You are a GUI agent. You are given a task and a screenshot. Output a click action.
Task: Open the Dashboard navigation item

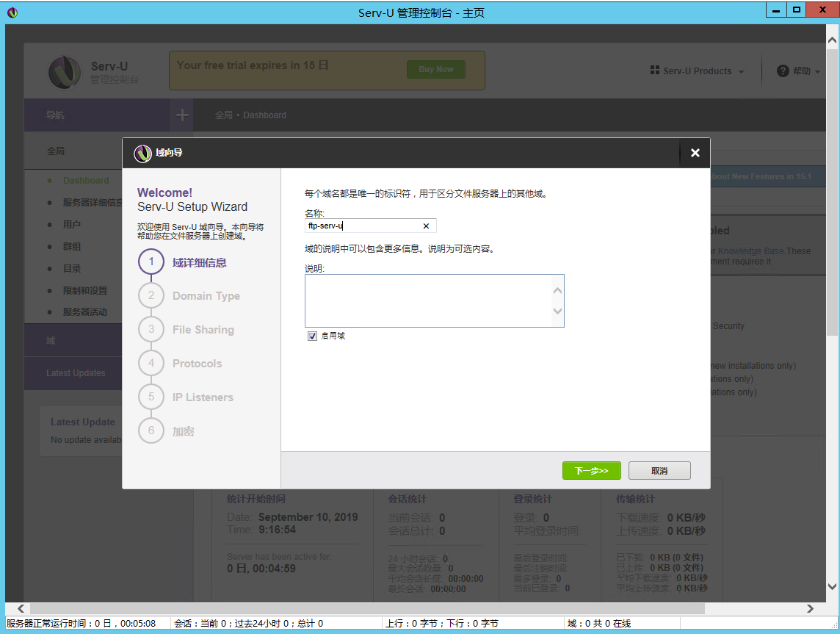point(86,181)
